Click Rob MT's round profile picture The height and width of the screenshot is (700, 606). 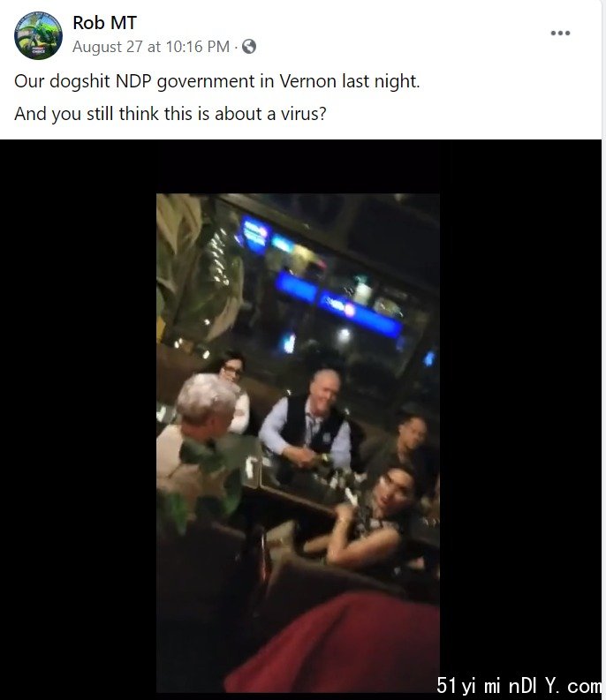pyautogui.click(x=38, y=35)
